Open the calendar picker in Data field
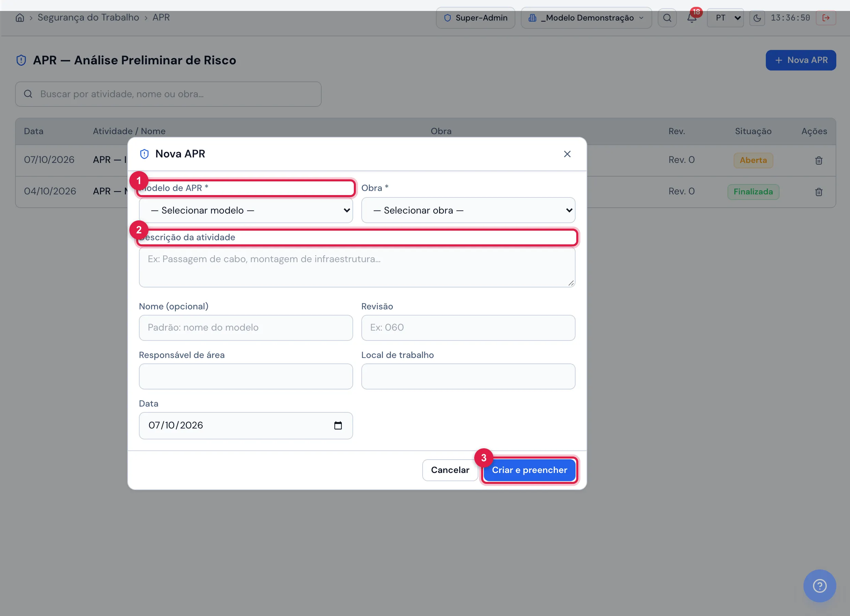 point(338,425)
